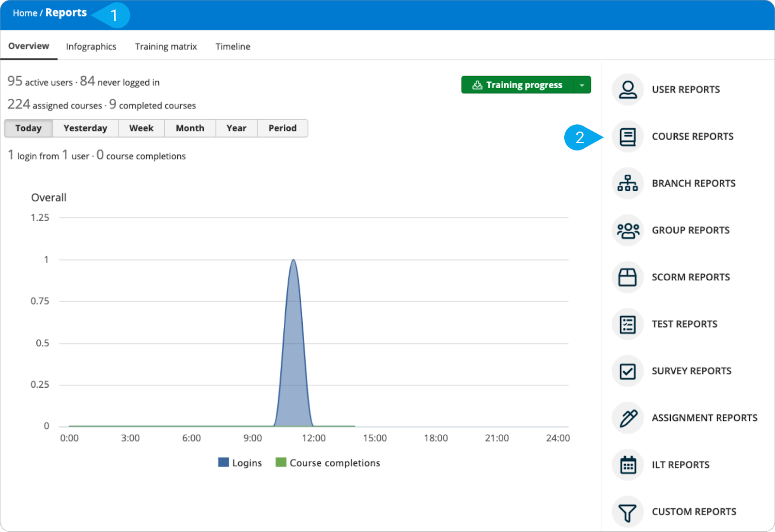
Task: Click the Course Reports book icon
Action: [x=628, y=137]
